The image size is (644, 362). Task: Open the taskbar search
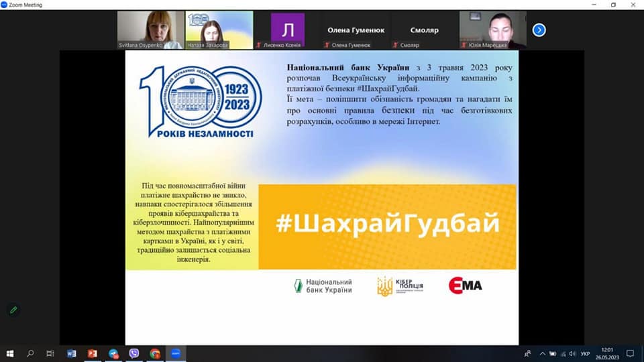click(x=30, y=353)
